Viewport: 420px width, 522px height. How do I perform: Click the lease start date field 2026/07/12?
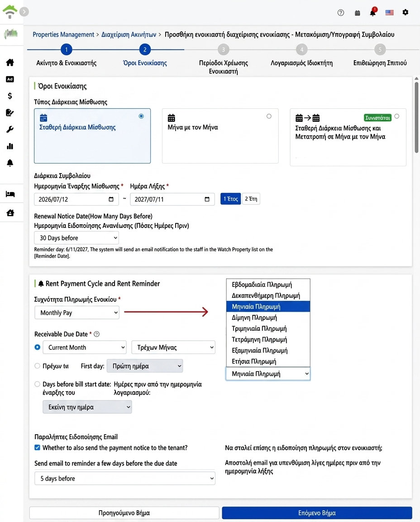point(76,199)
